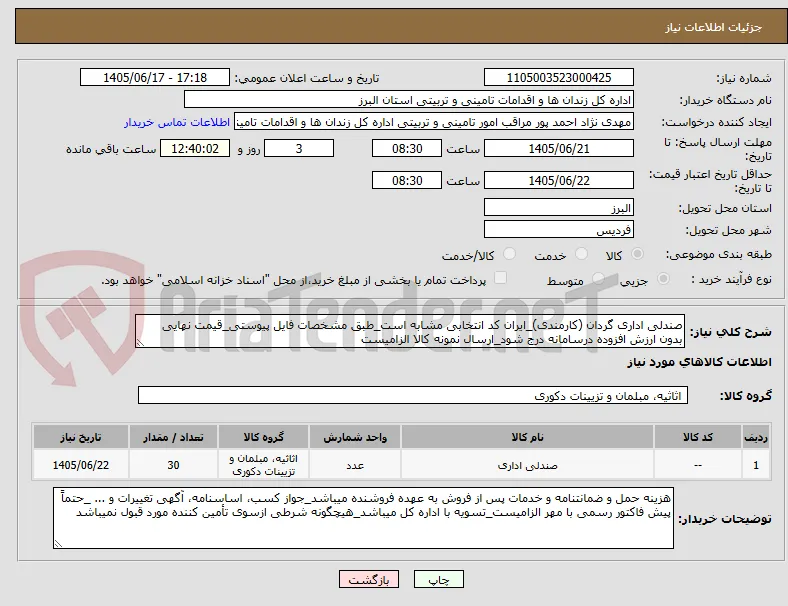
Task: Click the جزئیات اطلاعات نیاز page header
Action: (714, 27)
